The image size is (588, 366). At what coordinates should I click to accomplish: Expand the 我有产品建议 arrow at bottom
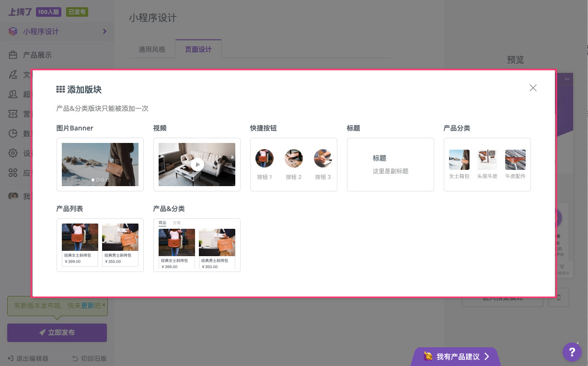click(487, 356)
